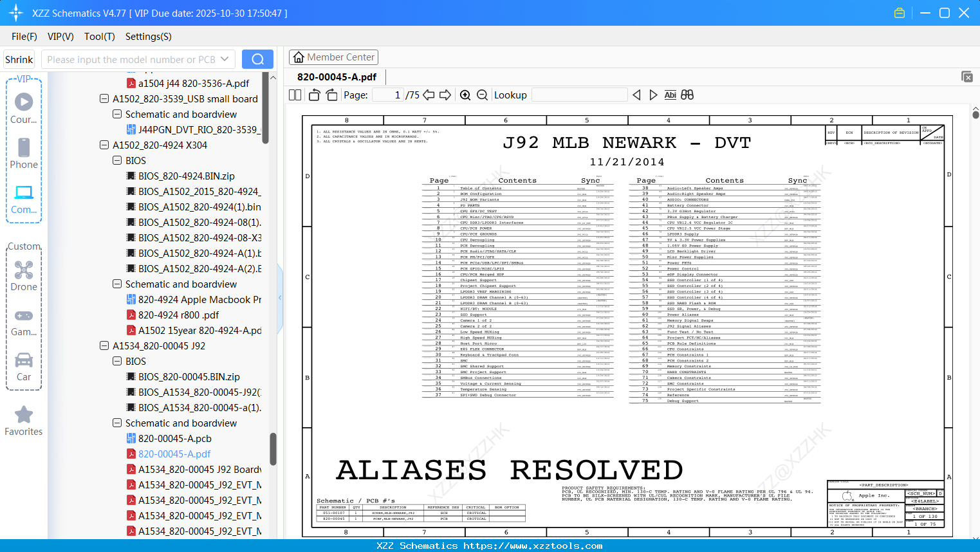Toggle the two-page split view icon

295,95
